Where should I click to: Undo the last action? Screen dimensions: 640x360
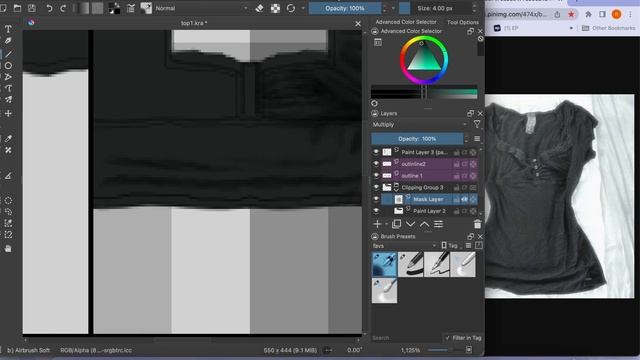point(49,8)
